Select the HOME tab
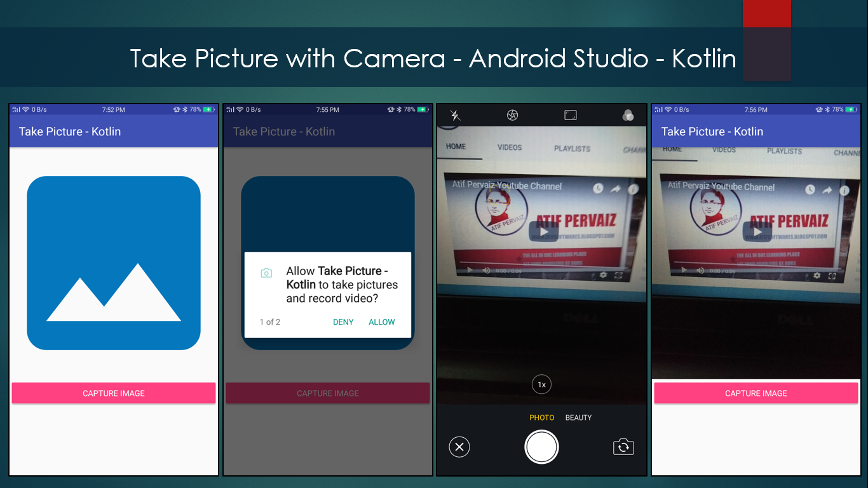The width and height of the screenshot is (868, 488). click(x=455, y=147)
